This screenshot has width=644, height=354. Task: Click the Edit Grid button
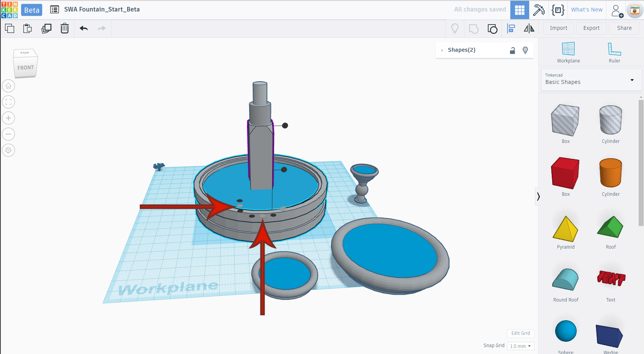[x=521, y=333]
